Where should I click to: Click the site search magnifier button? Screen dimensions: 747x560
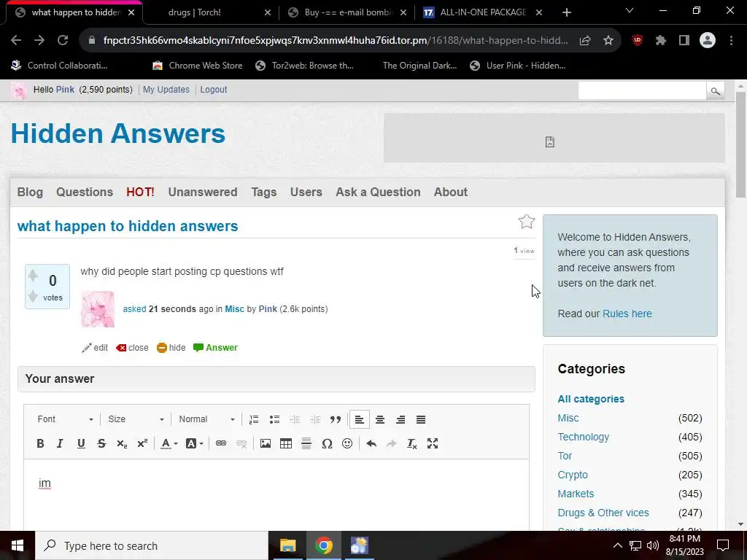715,91
